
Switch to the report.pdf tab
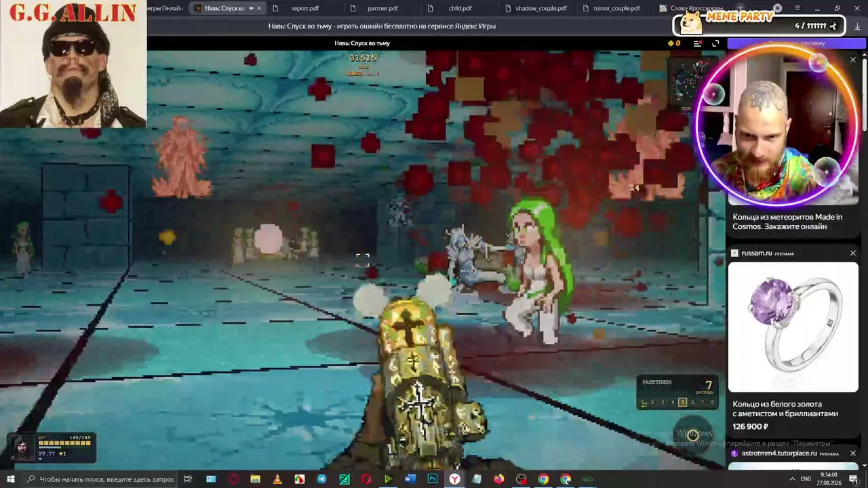click(305, 8)
